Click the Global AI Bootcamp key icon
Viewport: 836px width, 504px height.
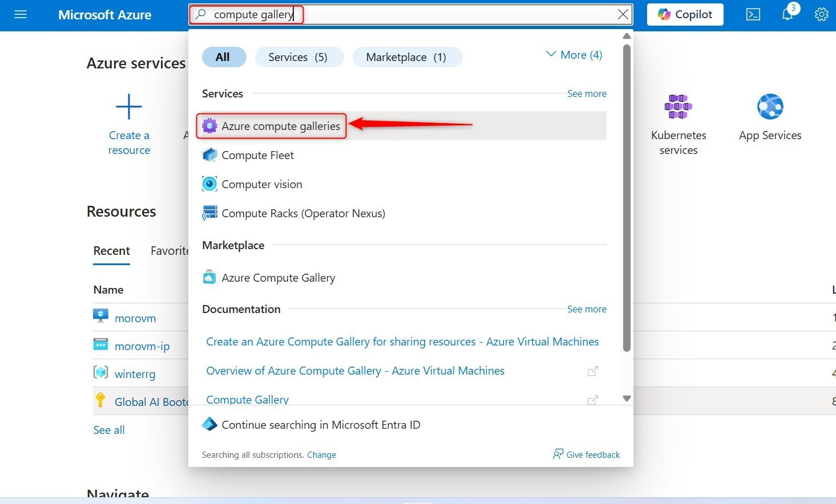pos(100,400)
